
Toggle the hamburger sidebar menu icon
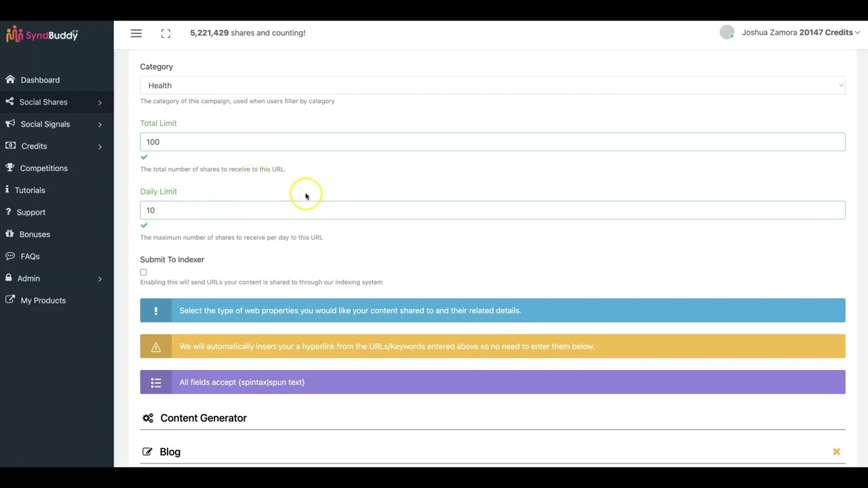(136, 33)
